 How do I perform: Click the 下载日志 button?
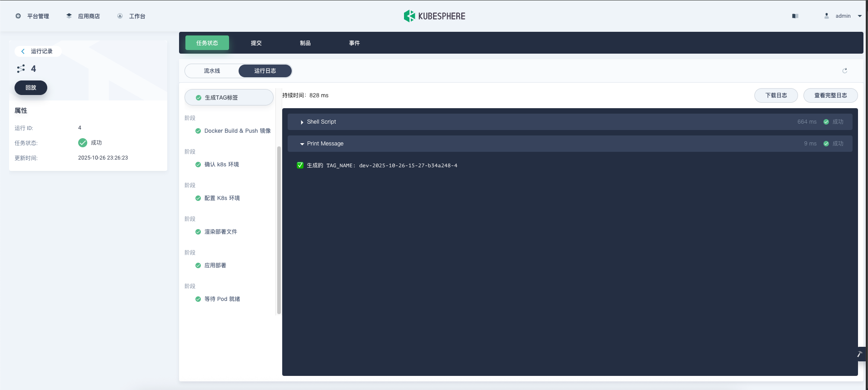click(776, 95)
